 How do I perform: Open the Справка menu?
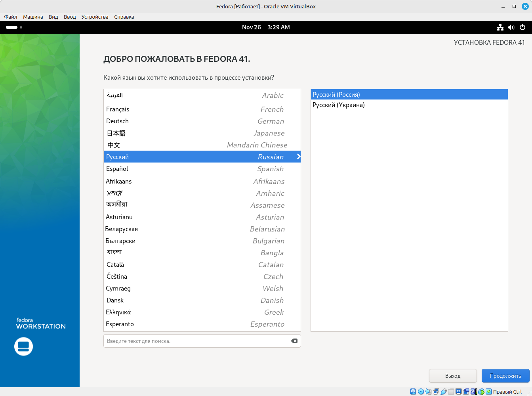tap(124, 17)
